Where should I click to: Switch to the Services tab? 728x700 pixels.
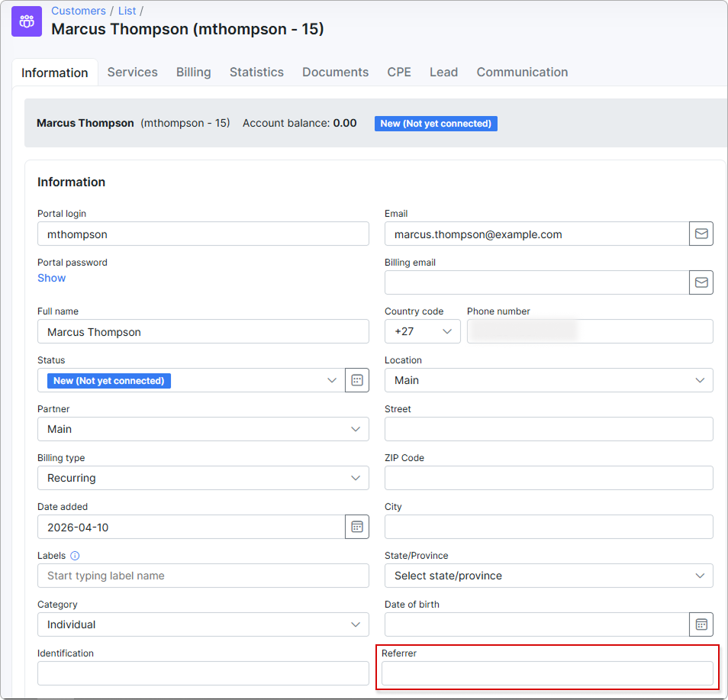tap(132, 72)
